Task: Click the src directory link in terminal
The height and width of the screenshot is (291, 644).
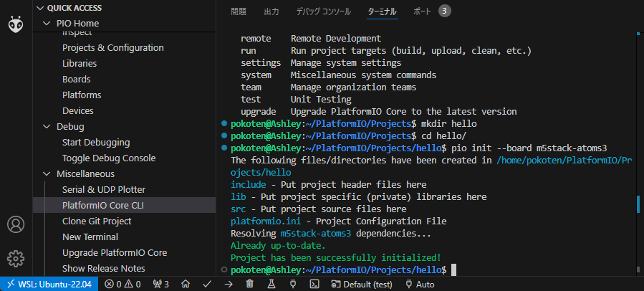Action: click(x=239, y=209)
